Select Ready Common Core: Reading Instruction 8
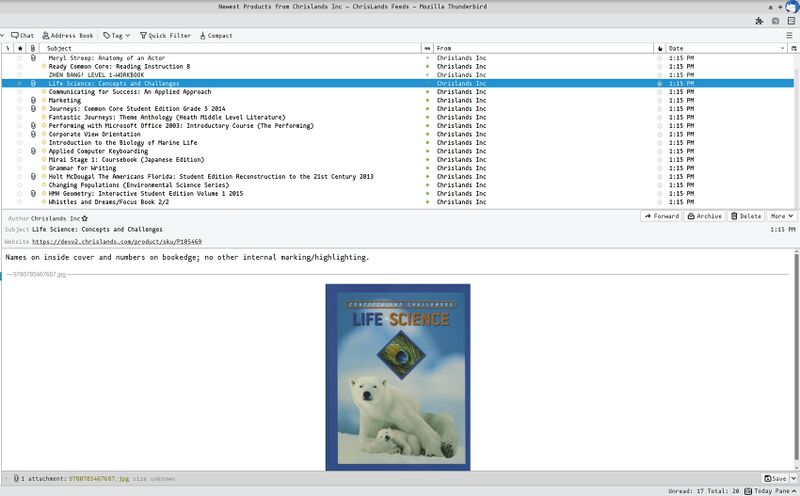The width and height of the screenshot is (800, 496). click(x=119, y=66)
